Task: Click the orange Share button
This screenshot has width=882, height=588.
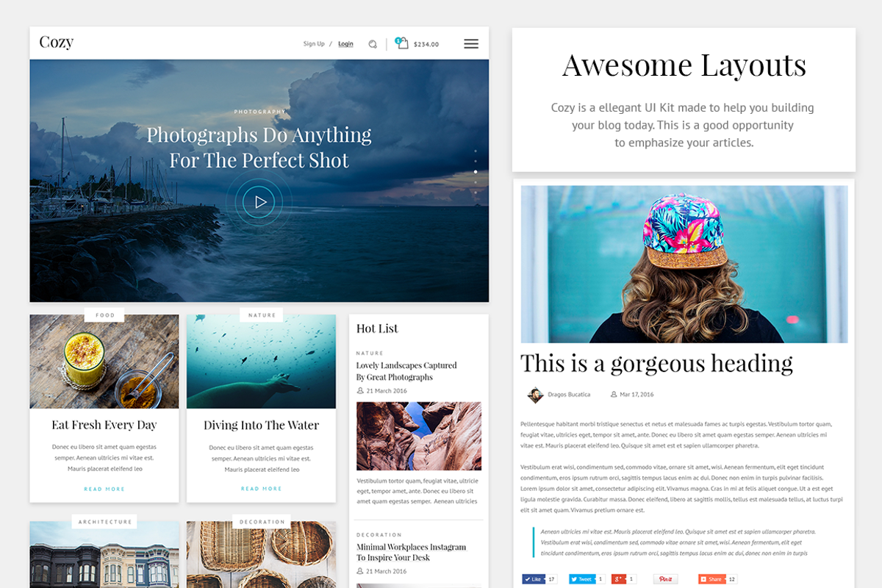Action: click(x=711, y=579)
